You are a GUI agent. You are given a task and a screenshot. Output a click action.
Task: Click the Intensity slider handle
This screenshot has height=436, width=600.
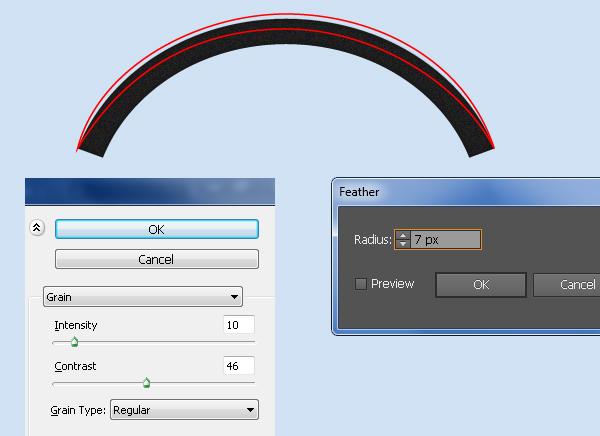tap(75, 341)
